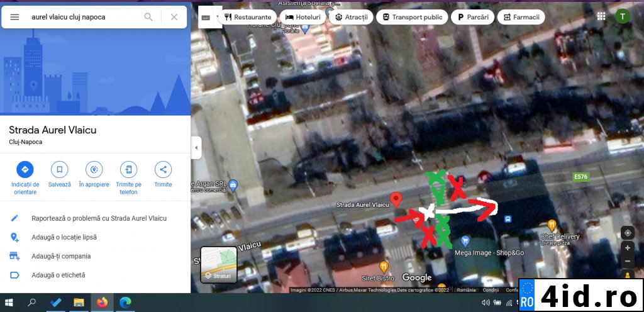
Task: Open the Google Maps hamburger menu
Action: click(x=14, y=17)
